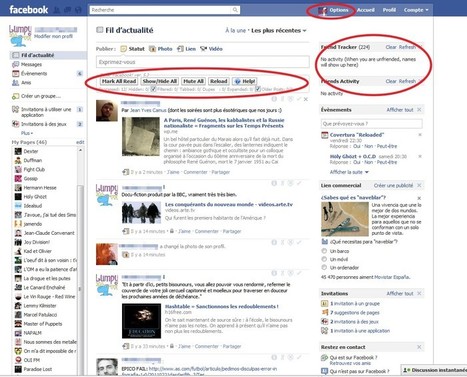Click the Discussion instantanée chat icon
Viewport: 467px width, 377px height.
(407, 370)
